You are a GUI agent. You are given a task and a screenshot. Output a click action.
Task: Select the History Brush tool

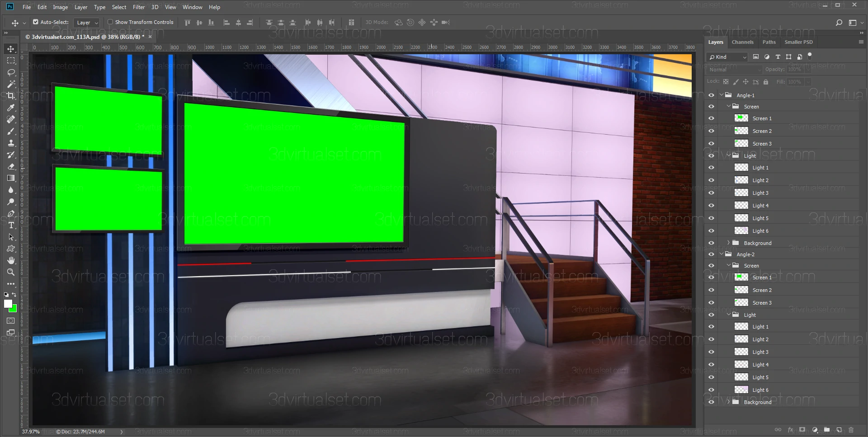point(11,155)
